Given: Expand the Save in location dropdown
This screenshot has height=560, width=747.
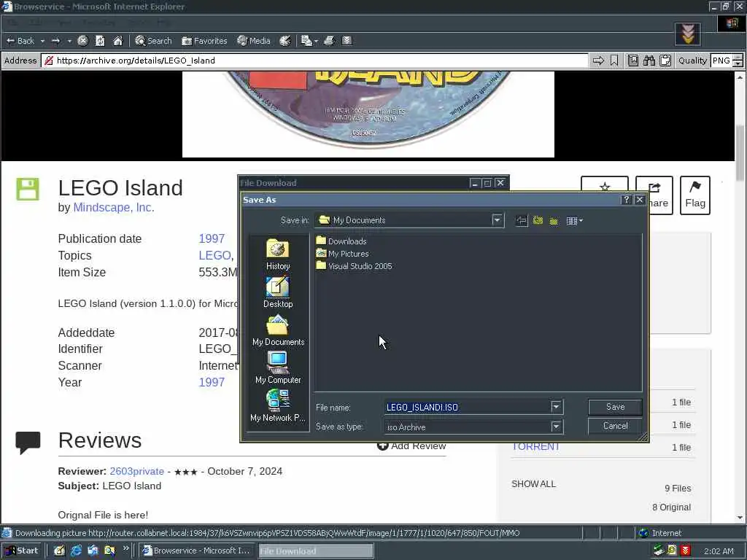Looking at the screenshot, I should coord(497,220).
